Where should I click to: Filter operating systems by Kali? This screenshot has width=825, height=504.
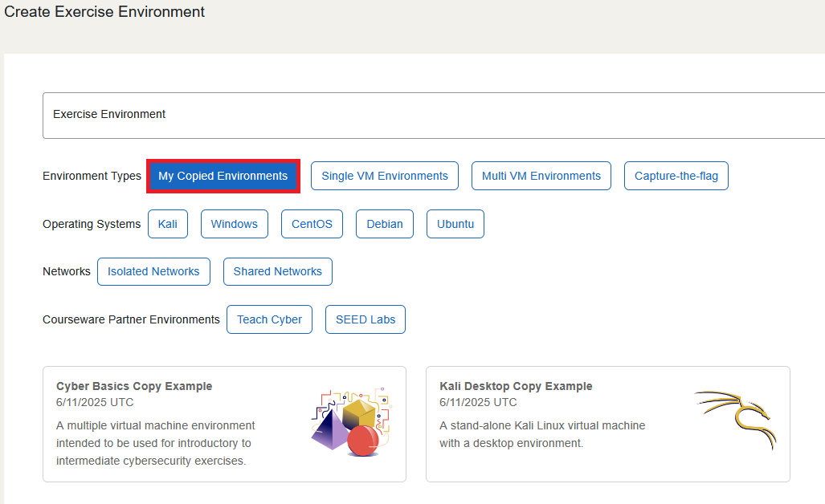point(168,224)
